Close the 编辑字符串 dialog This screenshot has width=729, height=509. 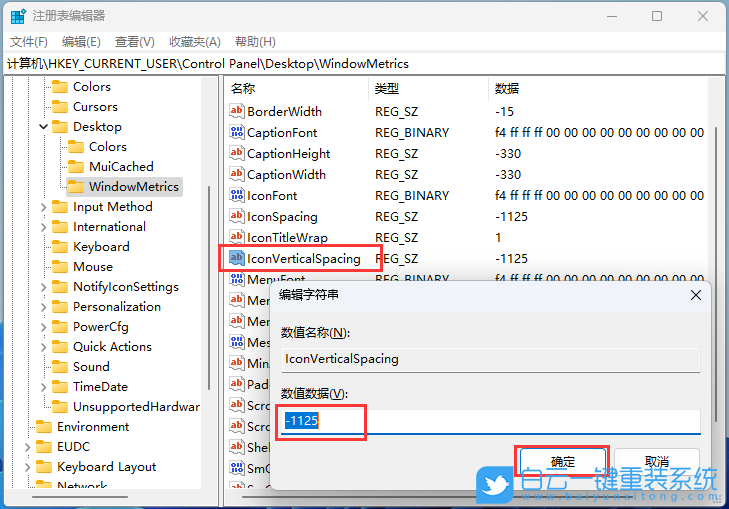tap(696, 295)
